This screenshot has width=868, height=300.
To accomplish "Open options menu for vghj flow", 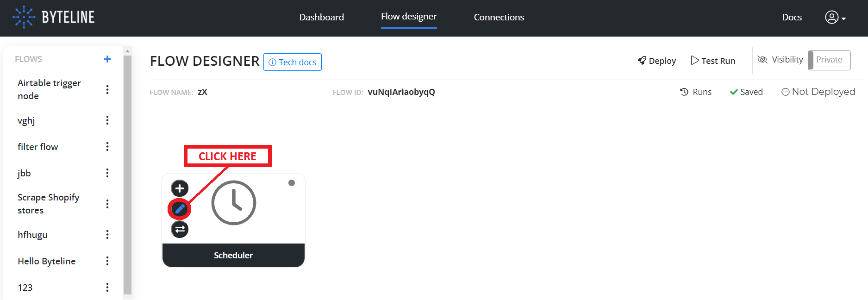I will point(107,120).
